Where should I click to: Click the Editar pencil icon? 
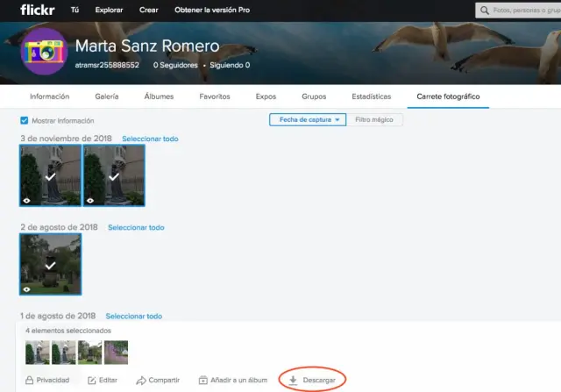[92, 380]
